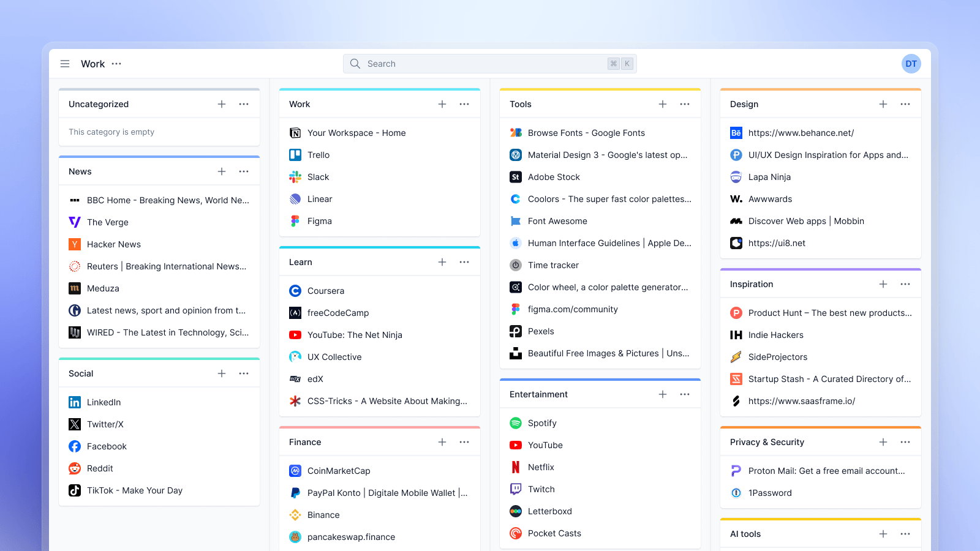Viewport: 980px width, 551px height.
Task: Open the DT user avatar
Action: click(911, 64)
